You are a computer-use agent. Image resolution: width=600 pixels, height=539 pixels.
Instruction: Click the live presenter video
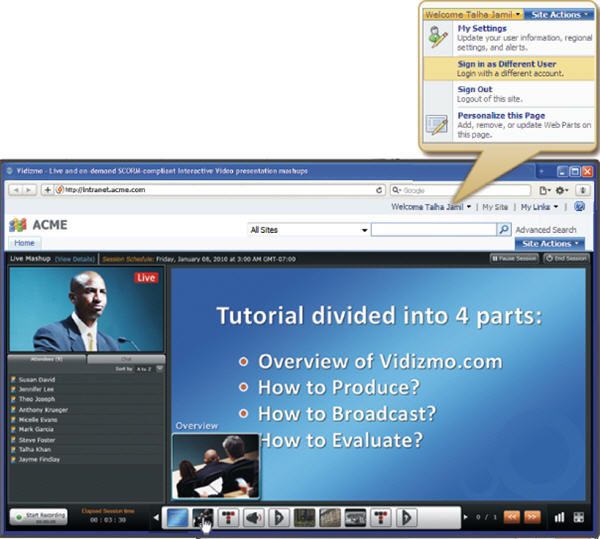point(86,309)
